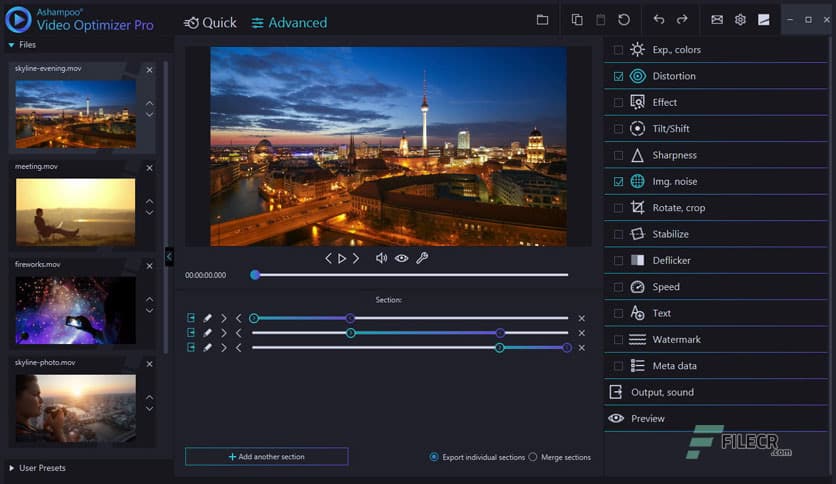The image size is (836, 484).
Task: Click the speaker volume icon
Action: [381, 258]
